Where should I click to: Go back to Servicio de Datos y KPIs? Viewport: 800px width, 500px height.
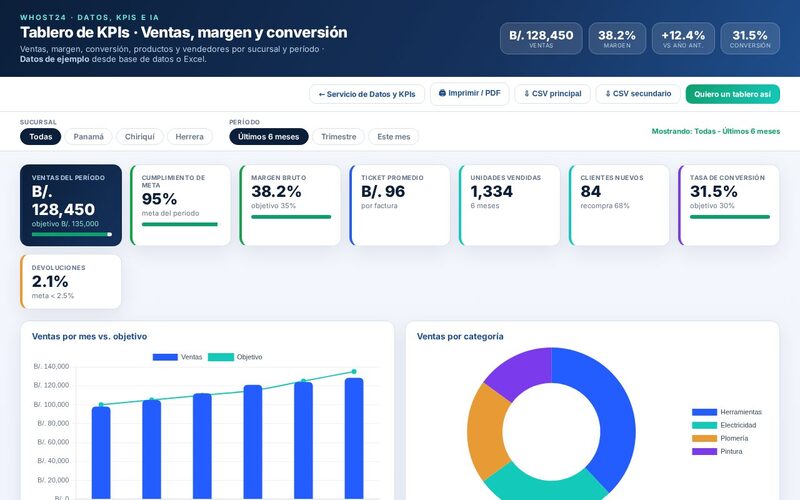pyautogui.click(x=367, y=94)
